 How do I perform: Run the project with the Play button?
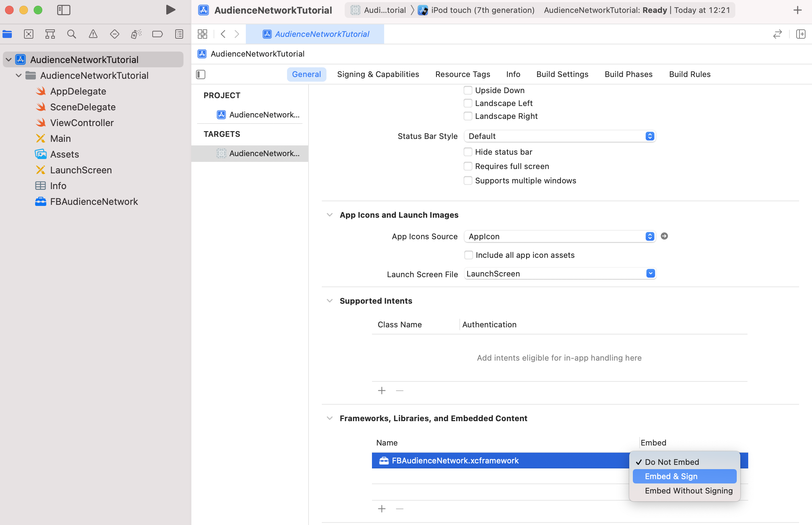point(171,10)
